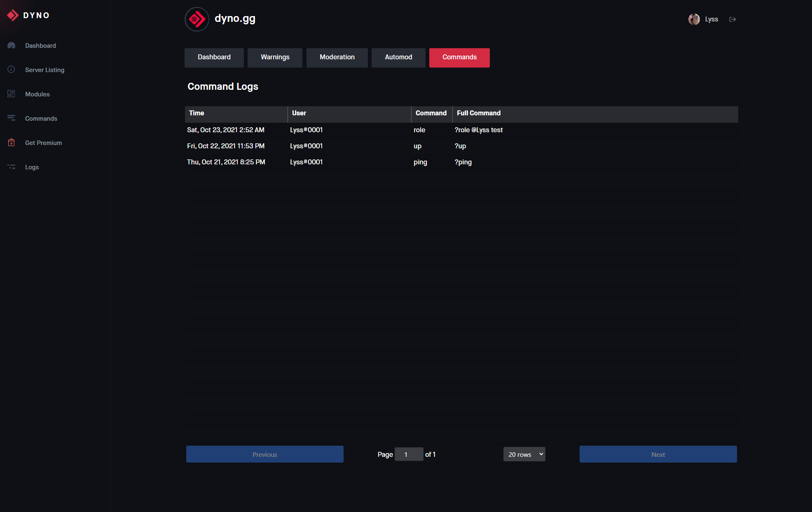
Task: Click the Dashboard tab
Action: [214, 56]
